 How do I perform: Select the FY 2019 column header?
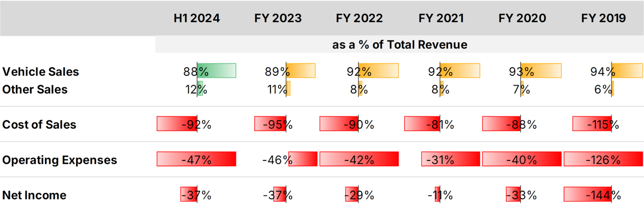coord(603,18)
